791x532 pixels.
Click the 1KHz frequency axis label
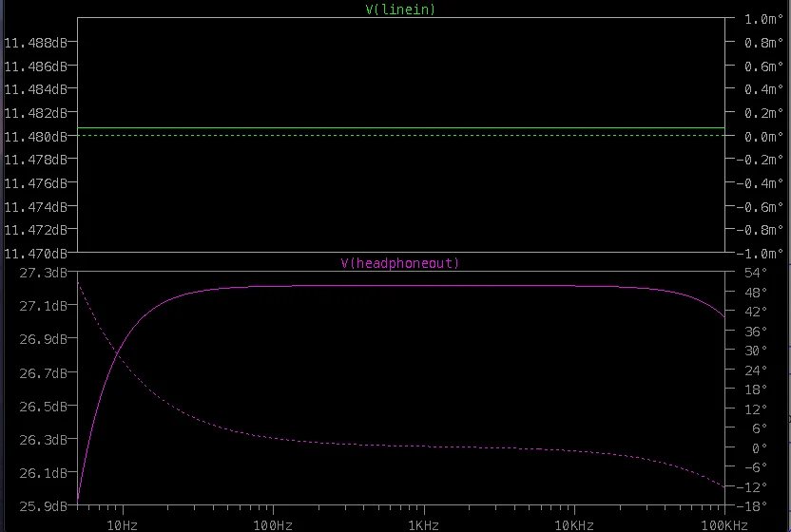coord(424,525)
